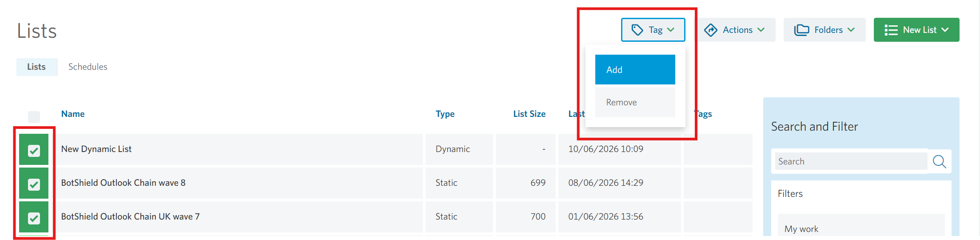
Task: Expand the Folders dropdown chevron
Action: [851, 30]
